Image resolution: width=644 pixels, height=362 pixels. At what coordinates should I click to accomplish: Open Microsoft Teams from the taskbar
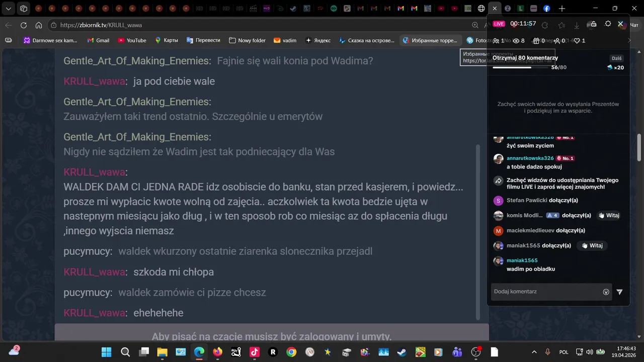[x=457, y=352]
